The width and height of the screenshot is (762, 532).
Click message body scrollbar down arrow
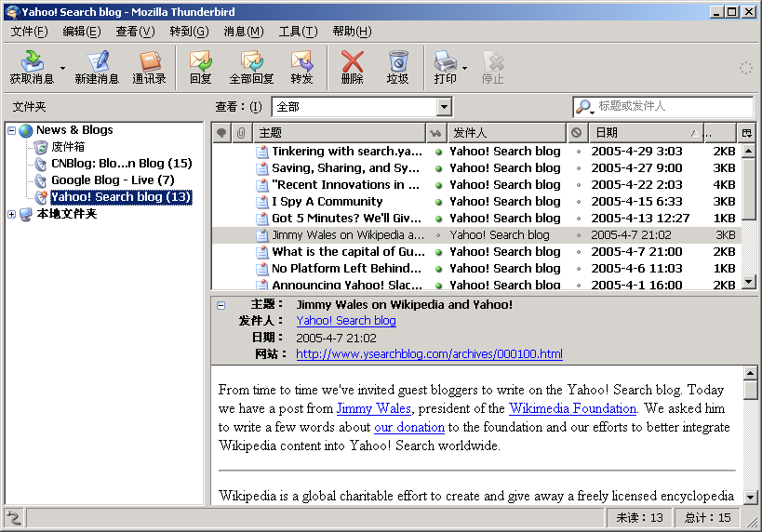(x=750, y=497)
